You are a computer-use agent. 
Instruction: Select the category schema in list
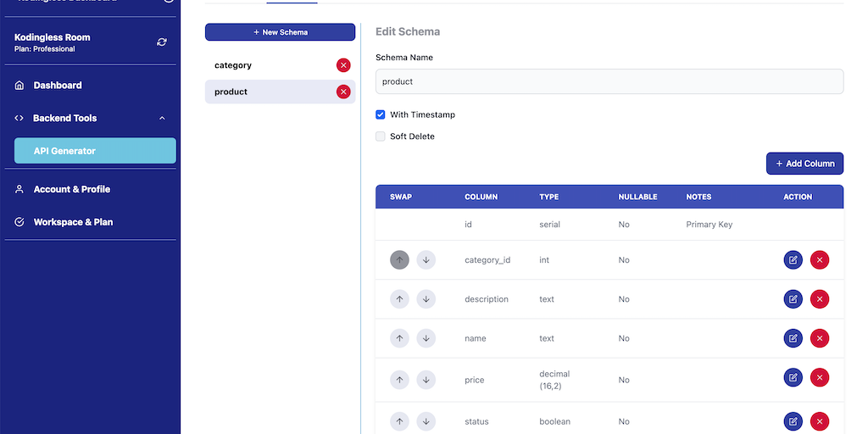[263, 65]
